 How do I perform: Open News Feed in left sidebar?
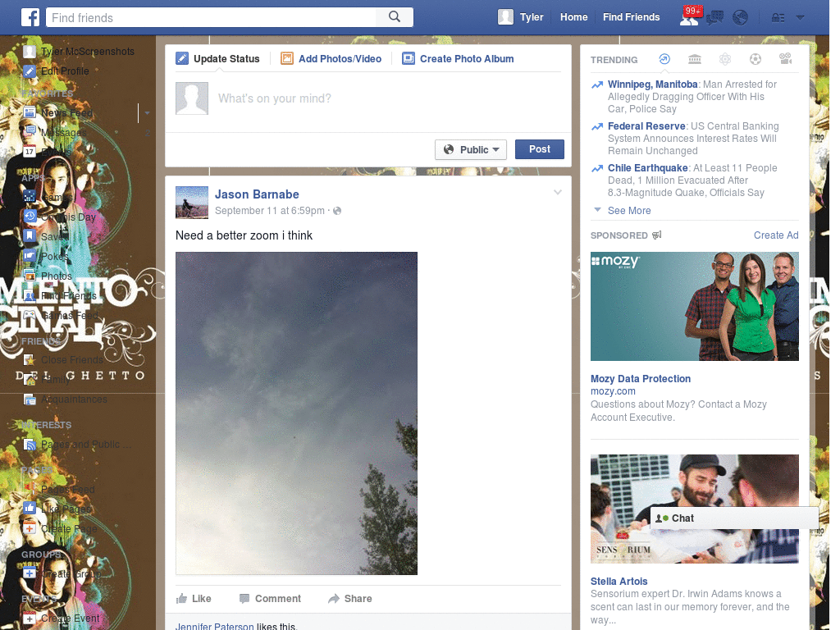(67, 112)
